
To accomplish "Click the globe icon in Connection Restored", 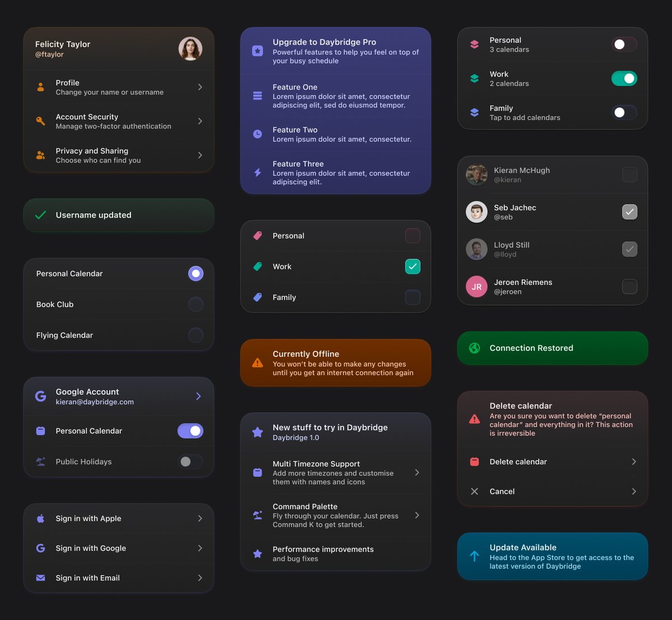I will 474,348.
